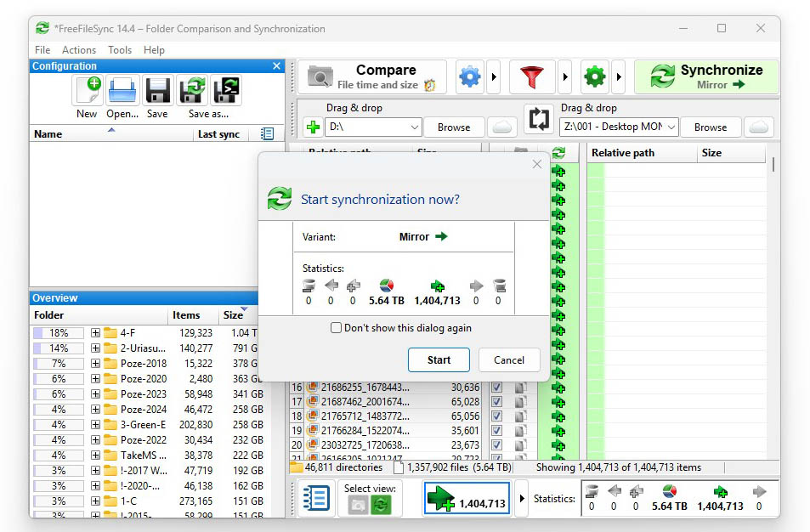810x532 pixels.
Task: Open a saved configuration file
Action: click(x=122, y=91)
